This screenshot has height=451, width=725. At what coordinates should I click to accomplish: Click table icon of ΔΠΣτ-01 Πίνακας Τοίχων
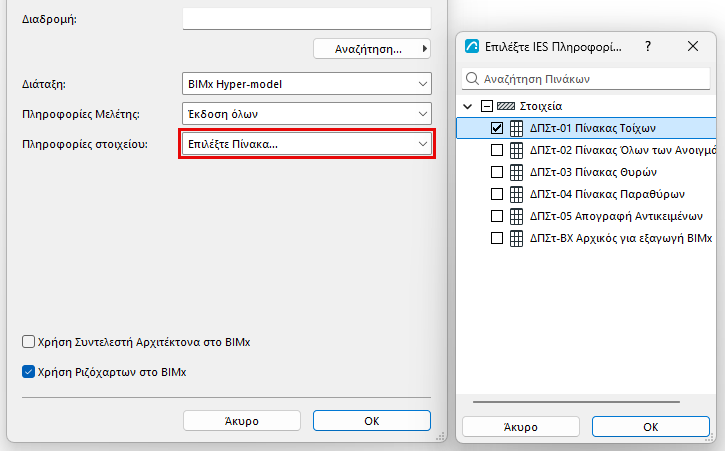(x=516, y=128)
